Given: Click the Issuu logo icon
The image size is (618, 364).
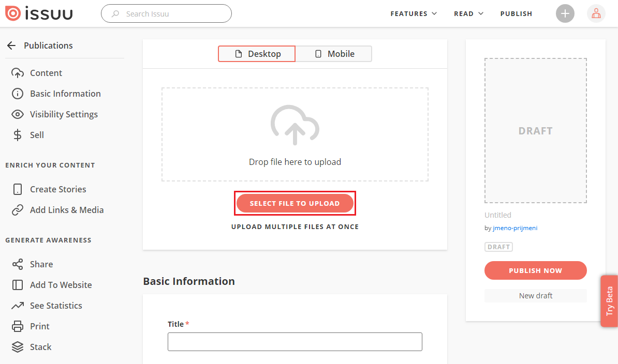Looking at the screenshot, I should pyautogui.click(x=13, y=13).
